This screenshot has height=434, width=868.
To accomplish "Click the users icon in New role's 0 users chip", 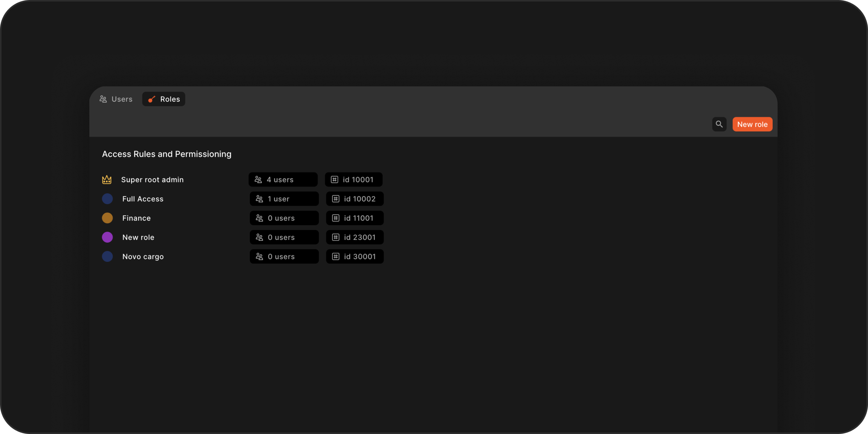I will pyautogui.click(x=259, y=237).
